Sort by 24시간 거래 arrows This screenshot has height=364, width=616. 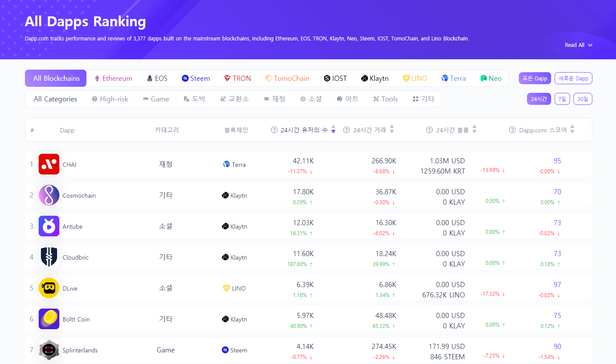tap(392, 129)
